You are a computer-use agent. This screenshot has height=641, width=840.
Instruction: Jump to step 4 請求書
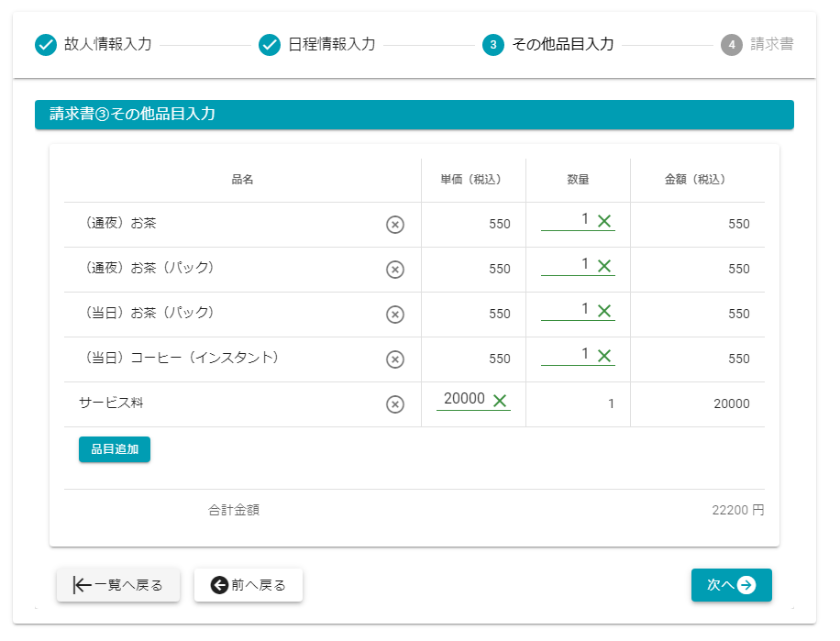pos(757,44)
